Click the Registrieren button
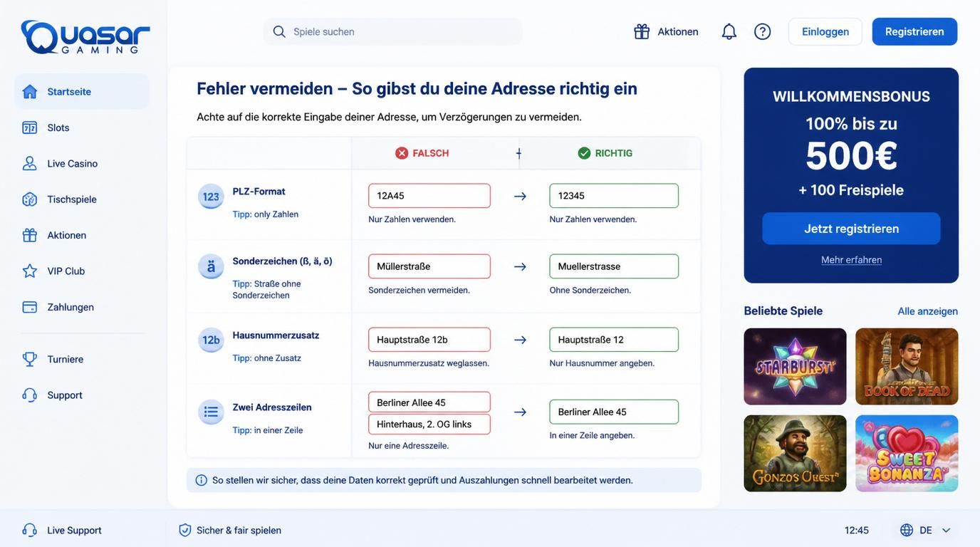Screen dimensions: 980x547 [914, 31]
